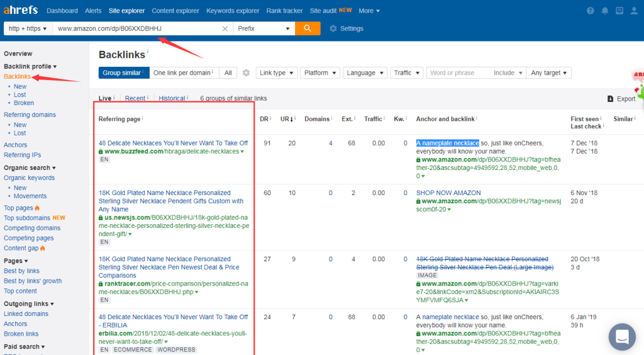Viewport: 644px width, 355px height.
Task: Open the ranktracer.com referring page URL
Action: (x=174, y=288)
